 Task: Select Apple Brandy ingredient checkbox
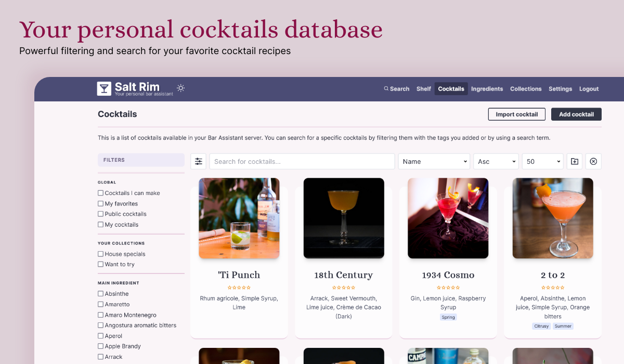pos(101,346)
